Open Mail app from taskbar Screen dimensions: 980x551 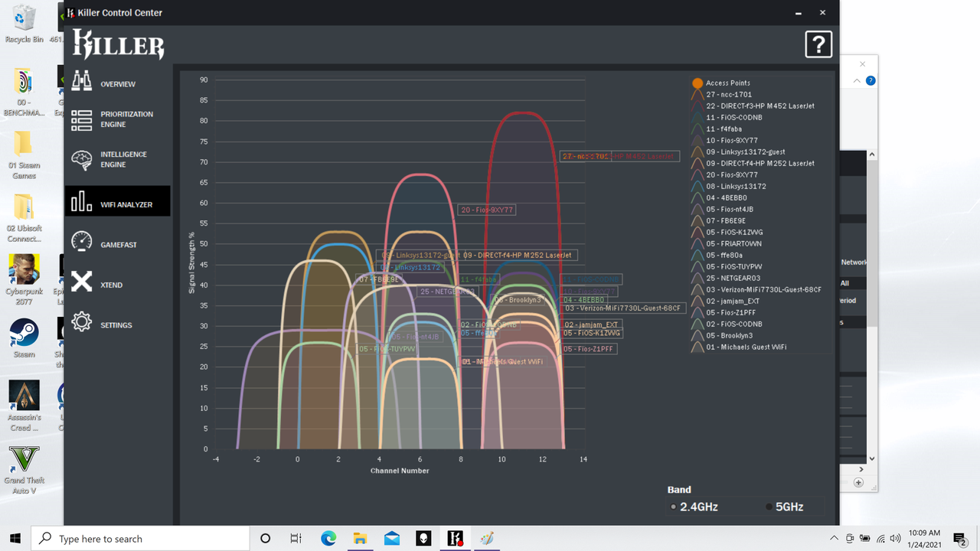tap(392, 539)
